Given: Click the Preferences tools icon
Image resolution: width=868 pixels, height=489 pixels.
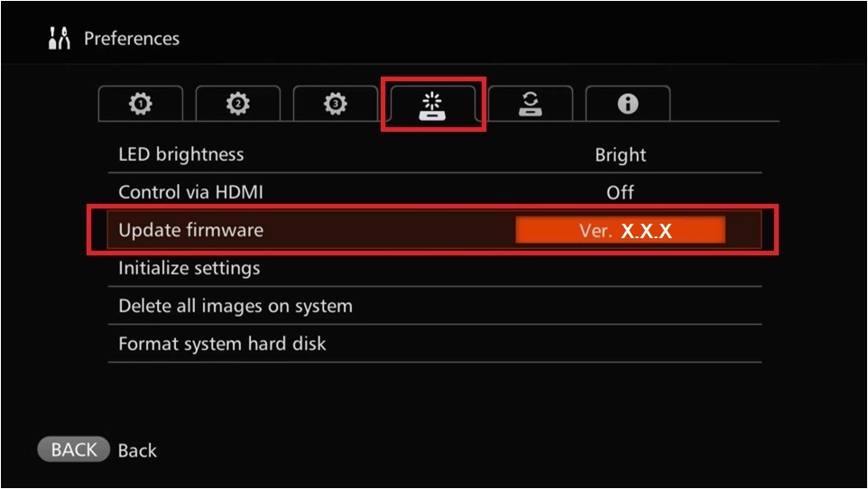Looking at the screenshot, I should pos(60,38).
